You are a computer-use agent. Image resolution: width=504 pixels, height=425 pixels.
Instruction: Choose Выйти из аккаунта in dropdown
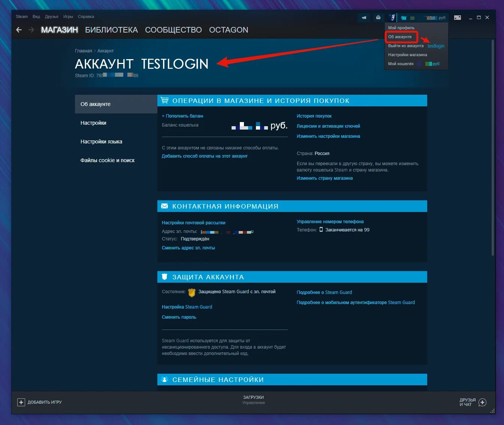tap(406, 46)
